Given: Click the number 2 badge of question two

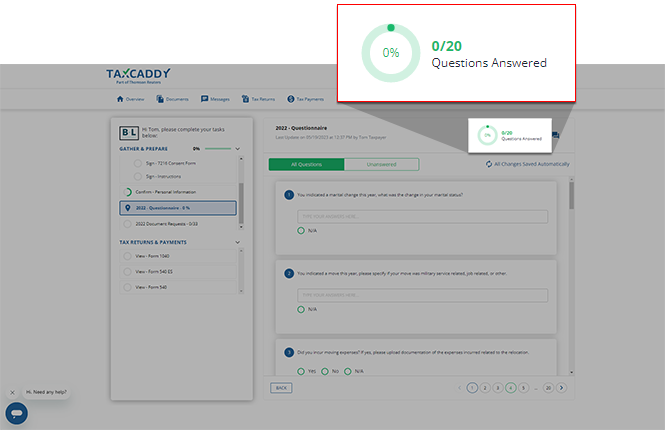Looking at the screenshot, I should (x=289, y=274).
